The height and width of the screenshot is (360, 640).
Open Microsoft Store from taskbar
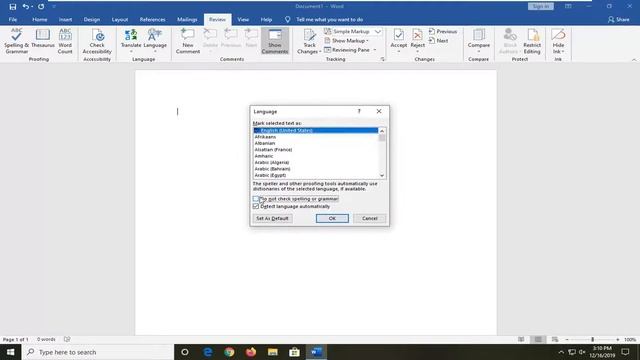pyautogui.click(x=294, y=352)
